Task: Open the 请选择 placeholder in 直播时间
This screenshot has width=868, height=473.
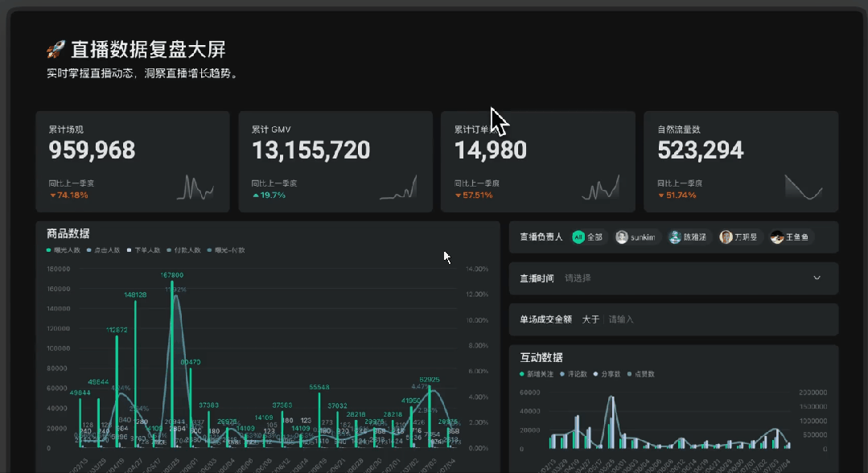Action: (578, 278)
